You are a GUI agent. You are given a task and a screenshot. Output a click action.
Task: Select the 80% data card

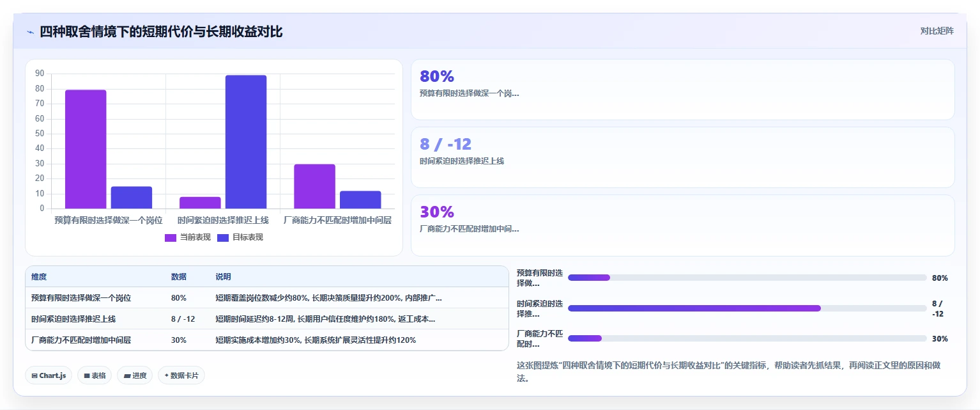point(682,90)
